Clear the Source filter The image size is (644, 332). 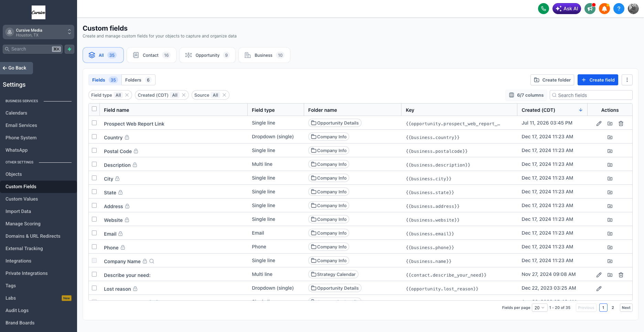coord(224,95)
